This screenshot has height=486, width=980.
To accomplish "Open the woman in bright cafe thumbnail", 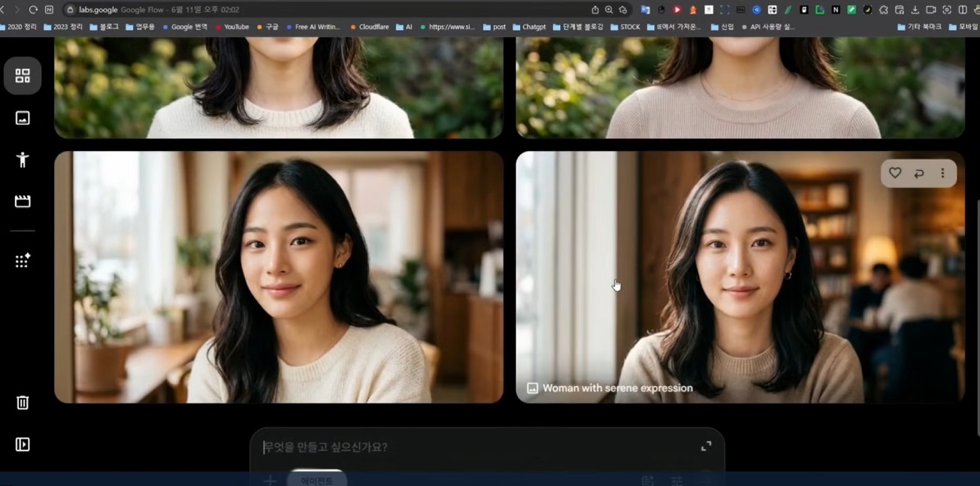I will (x=279, y=277).
